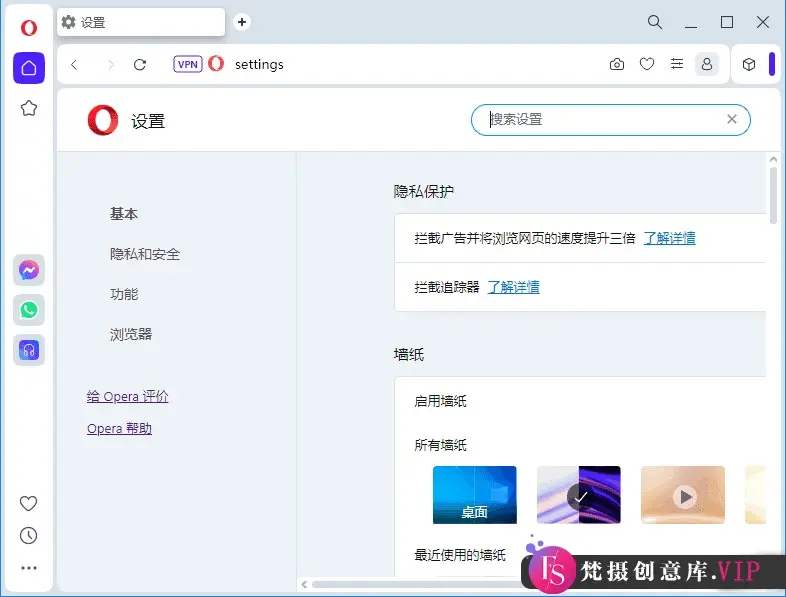The width and height of the screenshot is (786, 597).
Task: Click the 隐私保护 section heading
Action: tap(424, 191)
